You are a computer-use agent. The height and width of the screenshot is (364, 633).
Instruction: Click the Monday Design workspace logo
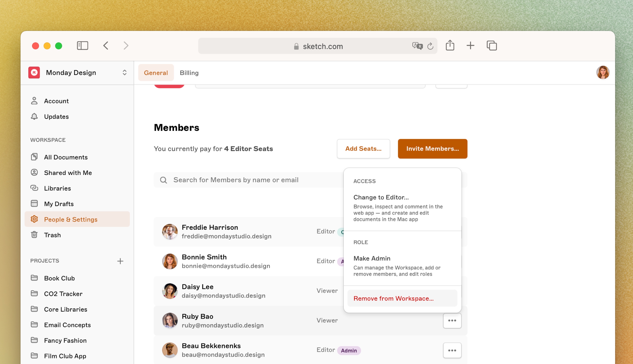click(x=34, y=72)
